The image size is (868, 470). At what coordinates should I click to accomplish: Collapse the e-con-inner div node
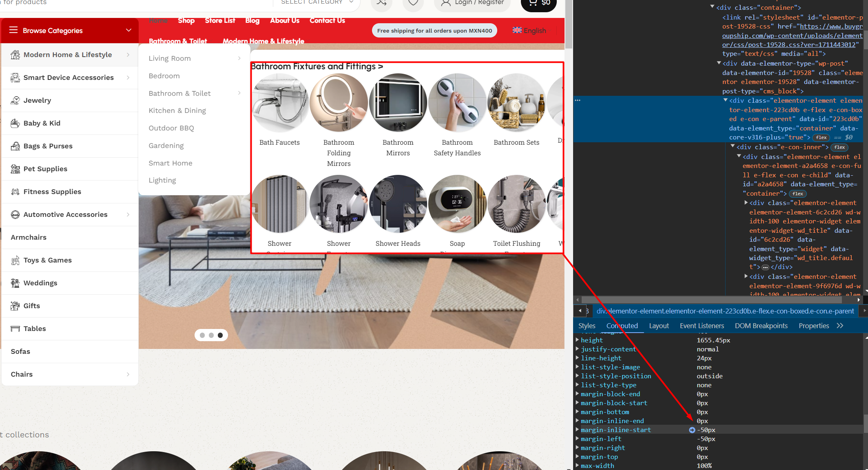(x=733, y=146)
